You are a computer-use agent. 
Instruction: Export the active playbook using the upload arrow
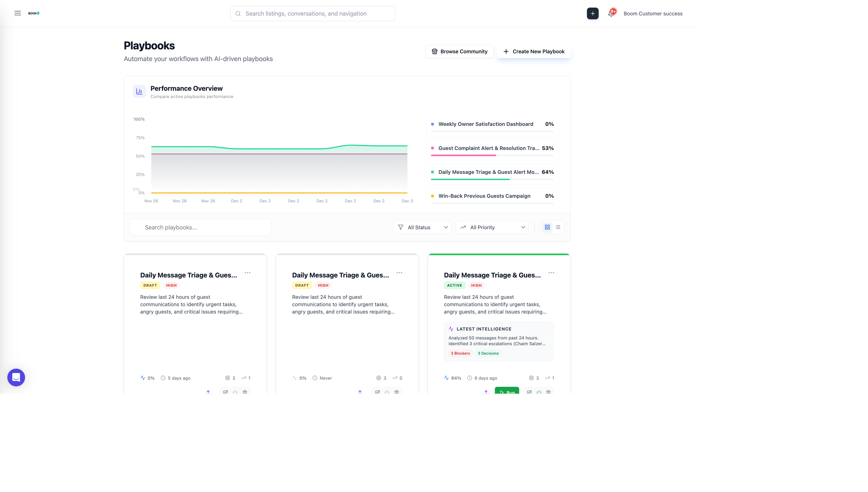coord(486,392)
